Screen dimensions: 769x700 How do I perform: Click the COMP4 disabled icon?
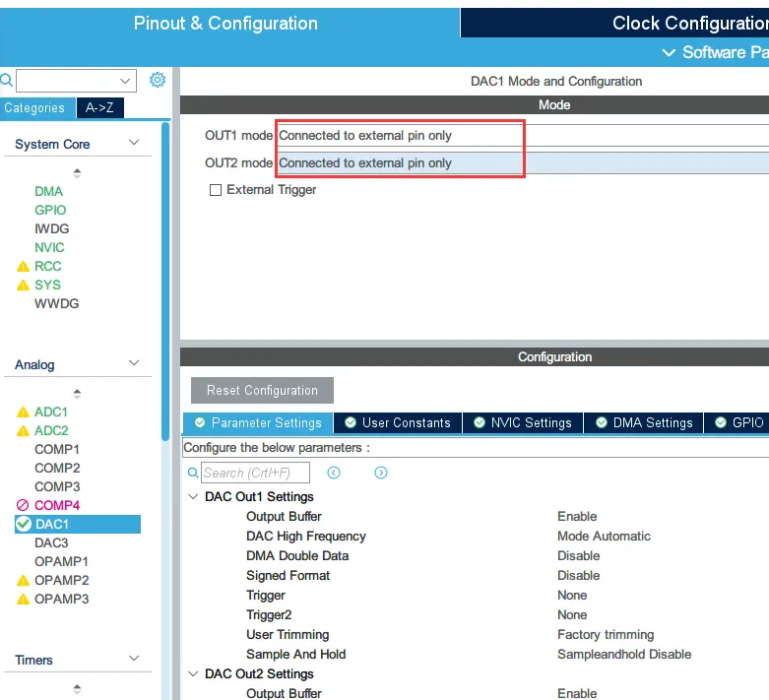(23, 506)
